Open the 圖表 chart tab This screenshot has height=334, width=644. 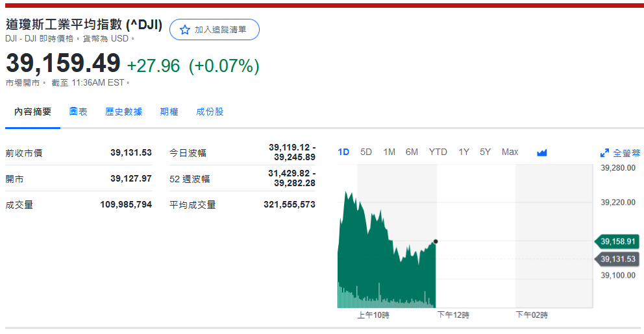pyautogui.click(x=79, y=112)
